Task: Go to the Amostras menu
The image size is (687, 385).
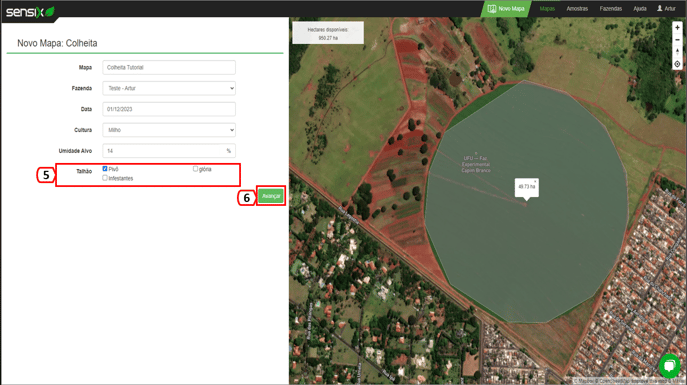Action: pos(577,9)
